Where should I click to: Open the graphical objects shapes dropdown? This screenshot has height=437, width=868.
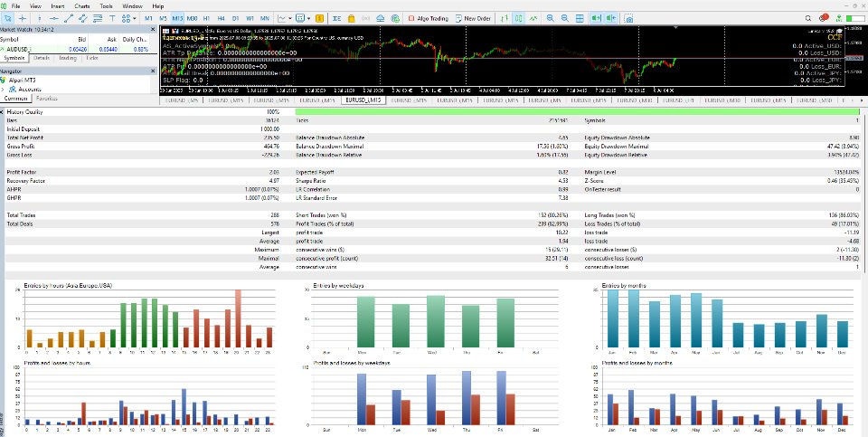pos(129,18)
